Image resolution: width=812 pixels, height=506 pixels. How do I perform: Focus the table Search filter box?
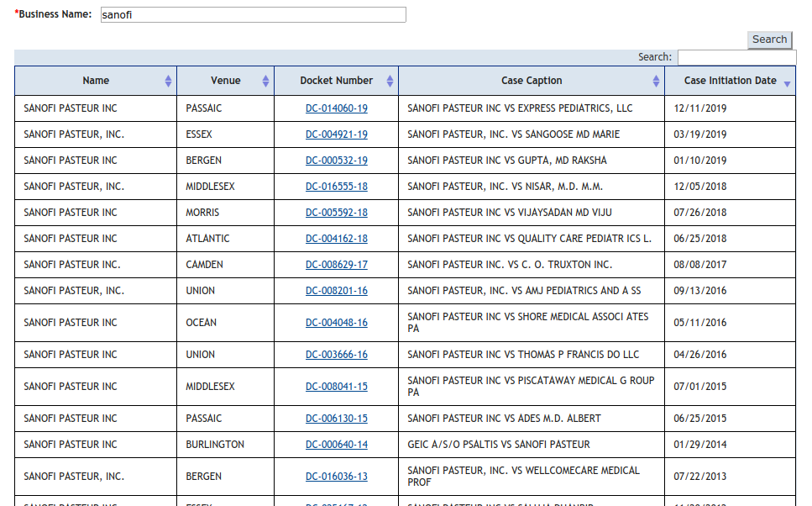736,57
